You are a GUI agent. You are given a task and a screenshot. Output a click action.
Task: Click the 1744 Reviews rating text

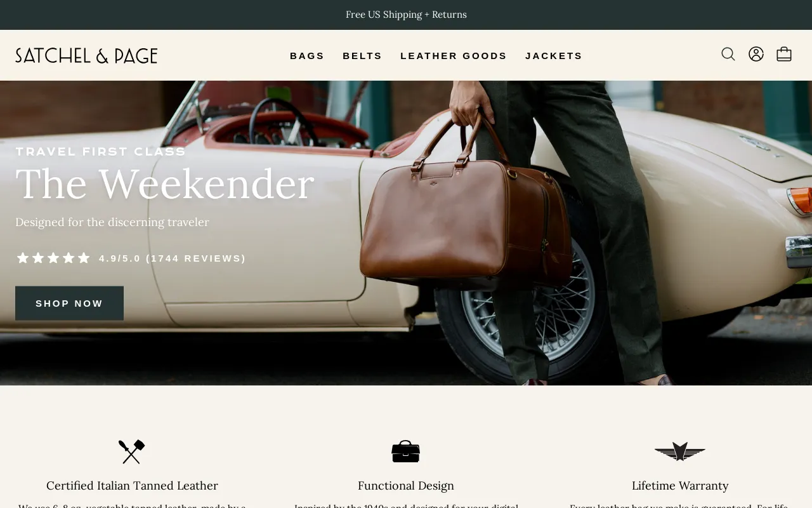point(172,258)
